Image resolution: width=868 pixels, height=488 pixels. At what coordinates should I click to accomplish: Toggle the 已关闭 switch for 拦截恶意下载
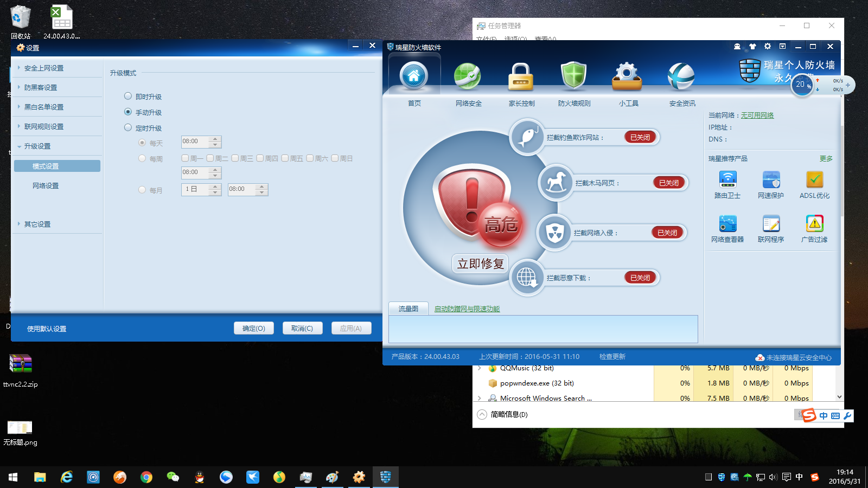640,278
